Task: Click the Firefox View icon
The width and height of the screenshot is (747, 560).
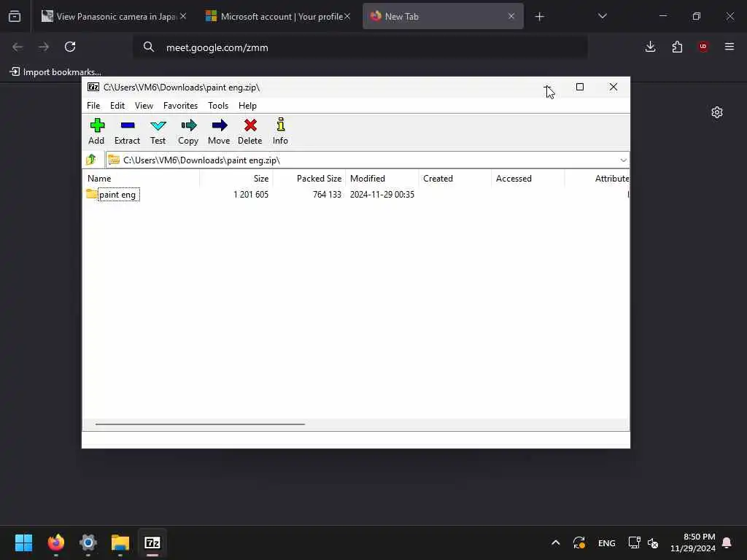Action: tap(15, 17)
